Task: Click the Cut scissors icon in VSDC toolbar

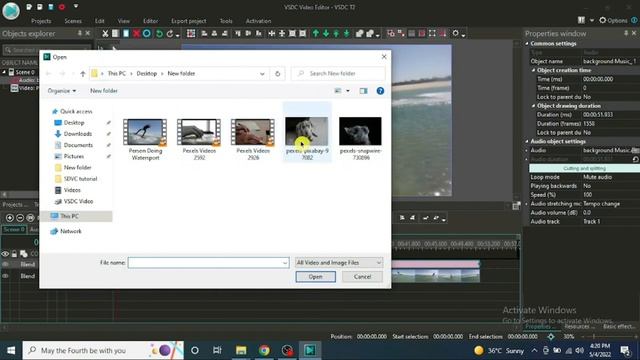Action: [x=105, y=33]
